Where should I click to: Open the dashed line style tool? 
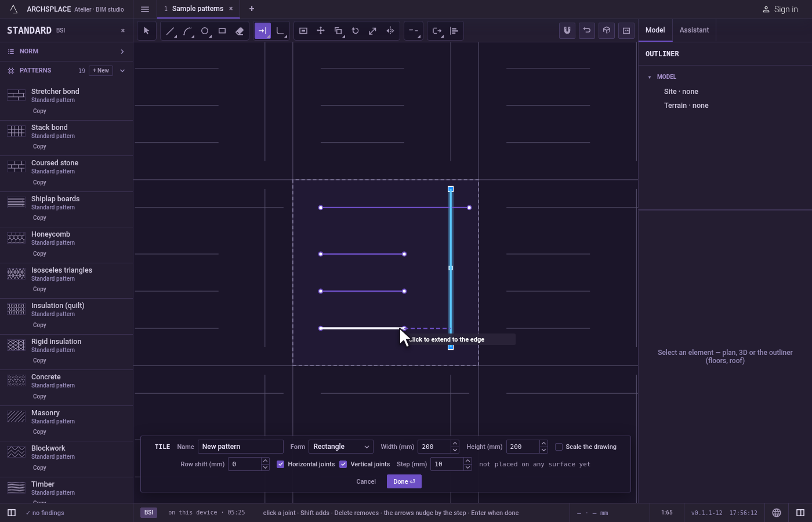(414, 31)
